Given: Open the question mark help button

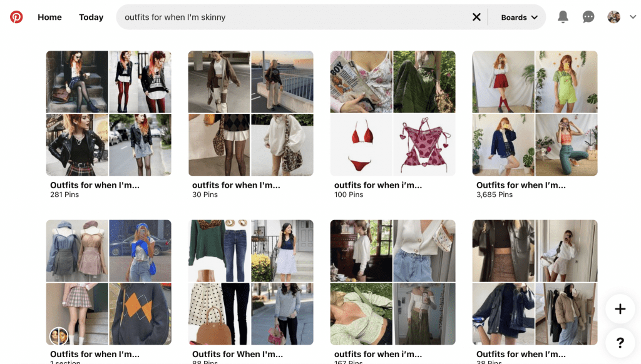Looking at the screenshot, I should pyautogui.click(x=620, y=343).
